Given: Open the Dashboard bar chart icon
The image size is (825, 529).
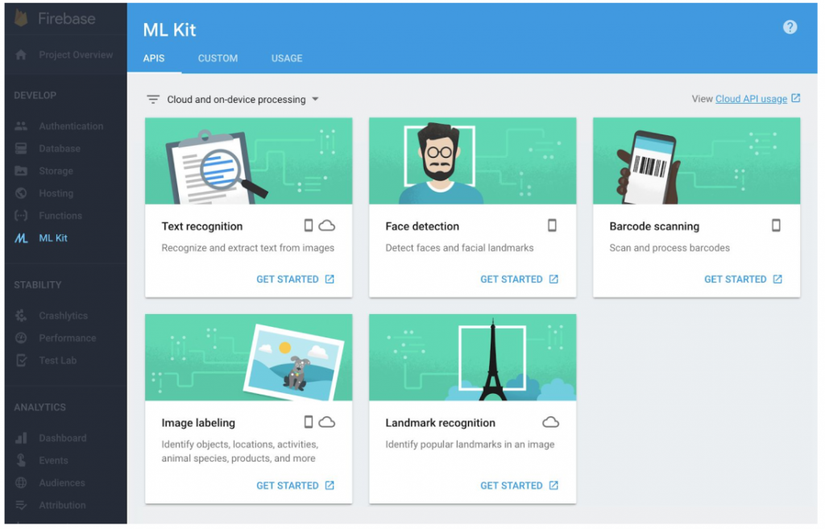Looking at the screenshot, I should pyautogui.click(x=21, y=438).
